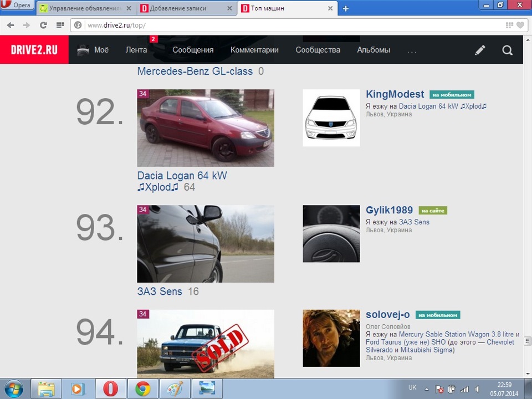
Task: Expand the three dots more menu
Action: (x=412, y=52)
